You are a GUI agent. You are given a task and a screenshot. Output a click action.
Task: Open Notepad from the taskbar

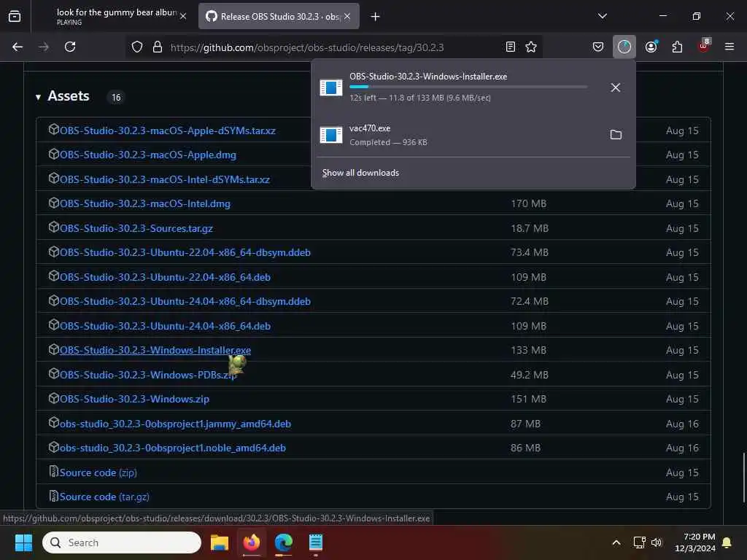(315, 542)
